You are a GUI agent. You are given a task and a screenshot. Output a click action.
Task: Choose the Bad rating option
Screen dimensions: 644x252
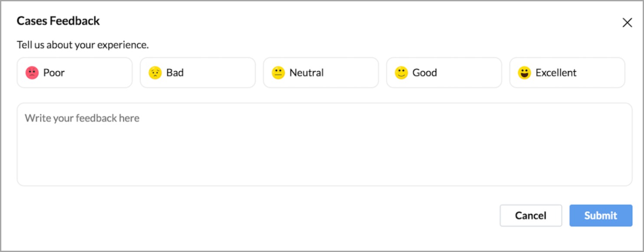coord(198,73)
